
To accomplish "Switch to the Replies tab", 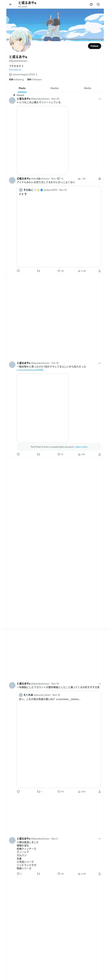I will pyautogui.click(x=55, y=88).
